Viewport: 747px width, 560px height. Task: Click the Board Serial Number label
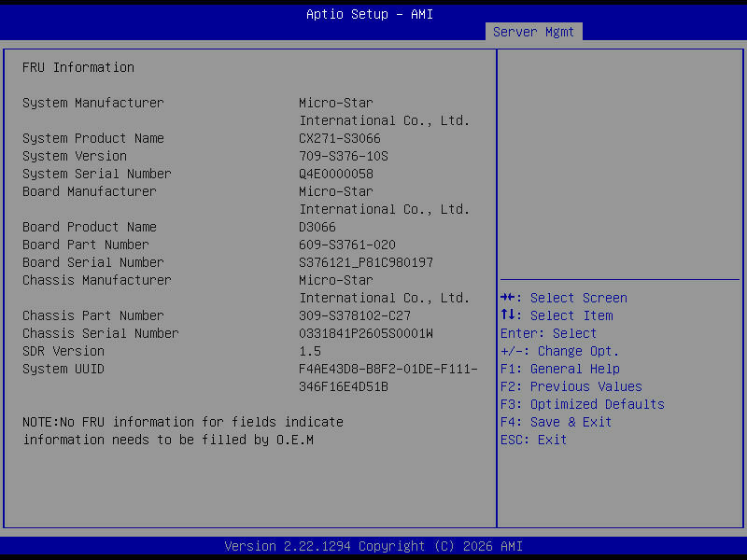pyautogui.click(x=92, y=262)
